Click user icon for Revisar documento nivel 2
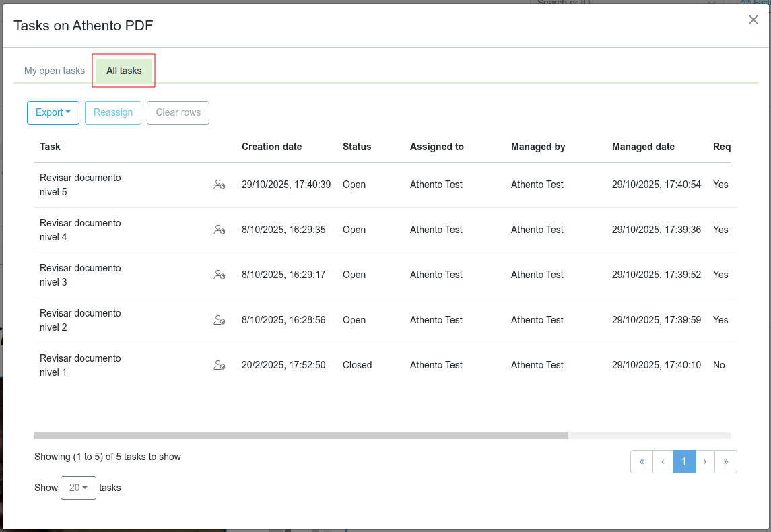 (x=219, y=320)
